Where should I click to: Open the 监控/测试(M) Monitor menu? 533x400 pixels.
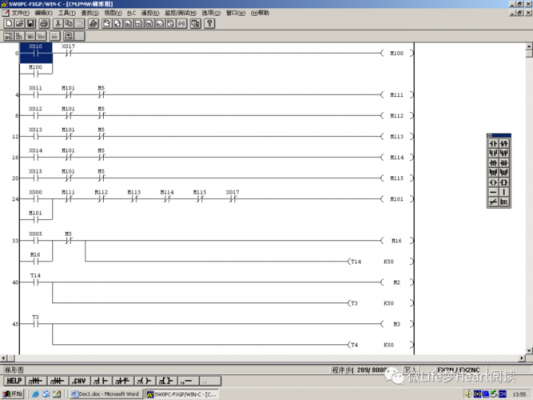[x=180, y=13]
